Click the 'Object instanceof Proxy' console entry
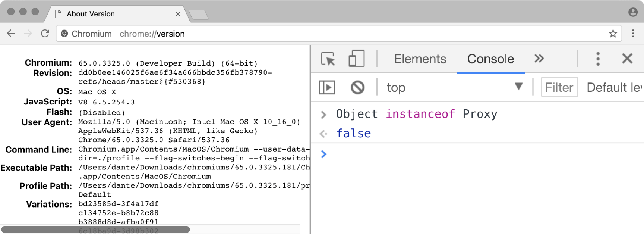 (417, 114)
